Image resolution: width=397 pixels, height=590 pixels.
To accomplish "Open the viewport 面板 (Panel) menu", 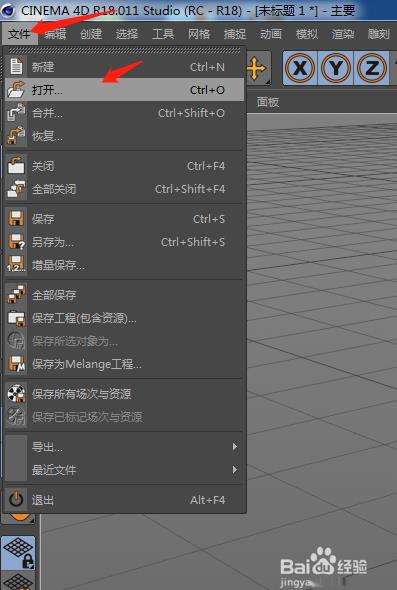I will click(x=268, y=102).
